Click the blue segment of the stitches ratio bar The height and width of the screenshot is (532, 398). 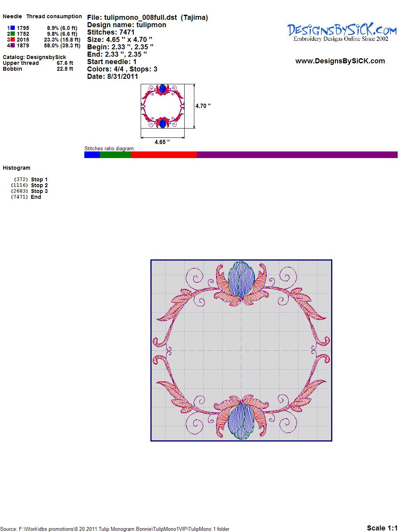click(92, 155)
